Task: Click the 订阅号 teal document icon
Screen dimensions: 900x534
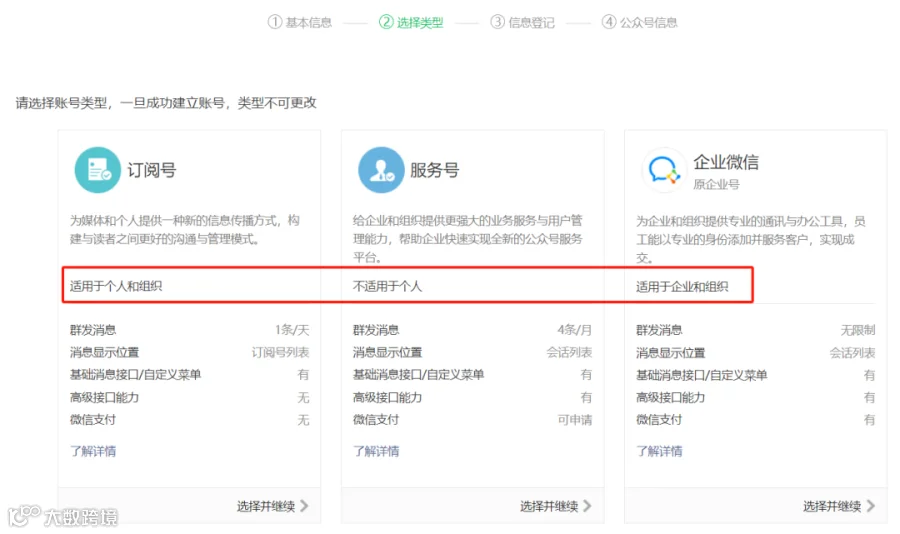Action: [98, 170]
